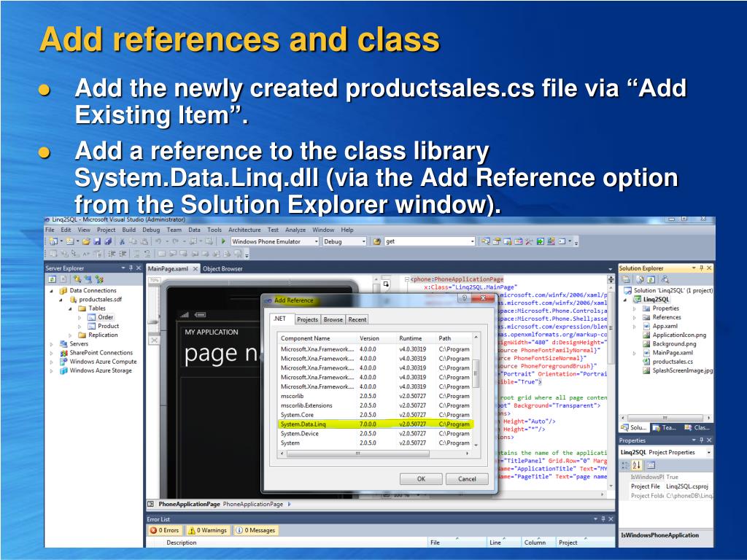Click Cancel in Add Reference dialog
The image size is (747, 560).
pos(467,479)
